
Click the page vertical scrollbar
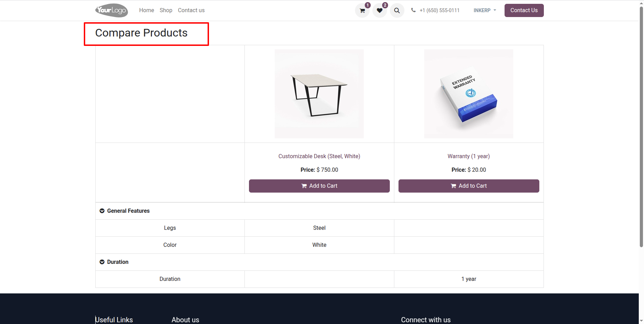pyautogui.click(x=641, y=127)
